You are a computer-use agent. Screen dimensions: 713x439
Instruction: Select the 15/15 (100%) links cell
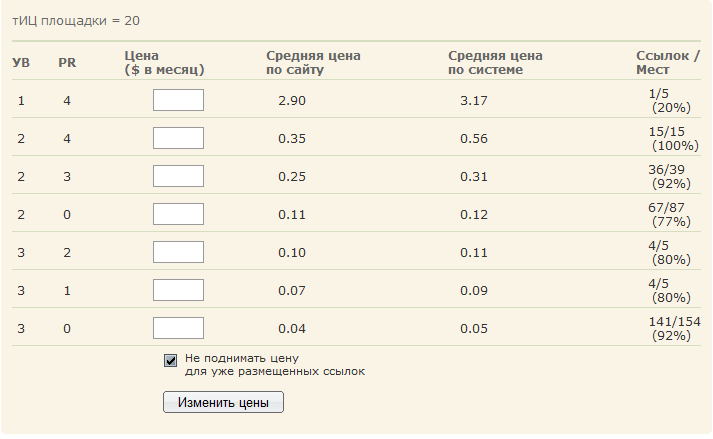(x=673, y=139)
